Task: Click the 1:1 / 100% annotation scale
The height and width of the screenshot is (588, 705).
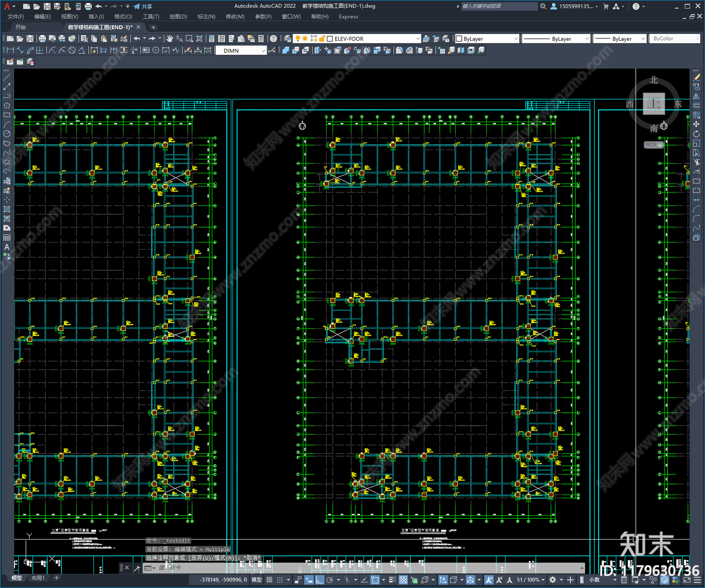Action: coord(528,580)
